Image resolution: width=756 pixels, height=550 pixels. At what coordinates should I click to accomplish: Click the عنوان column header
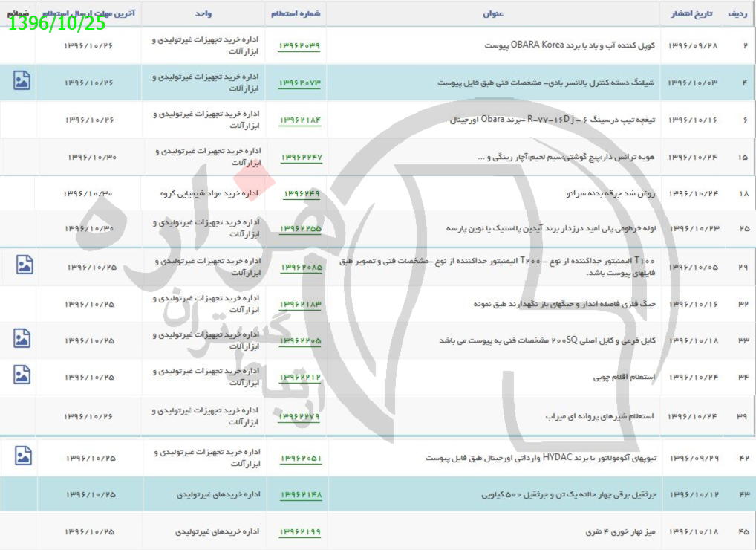pyautogui.click(x=495, y=13)
